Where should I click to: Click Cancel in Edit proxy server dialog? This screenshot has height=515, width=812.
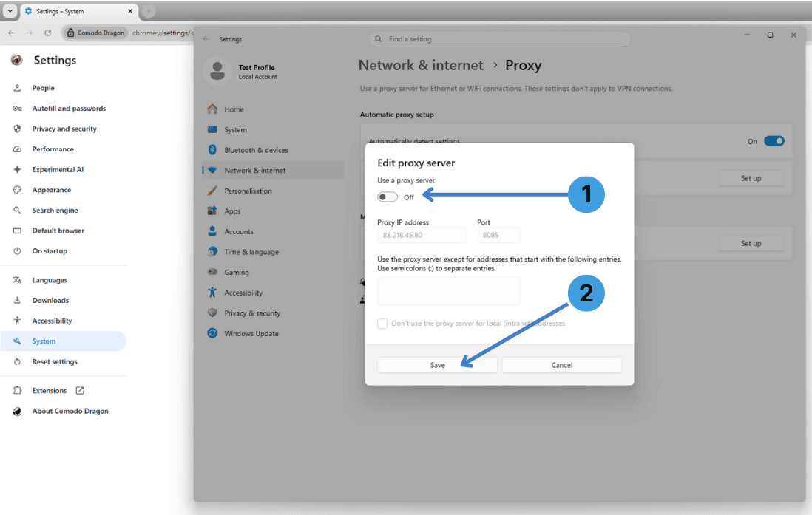[x=561, y=365]
